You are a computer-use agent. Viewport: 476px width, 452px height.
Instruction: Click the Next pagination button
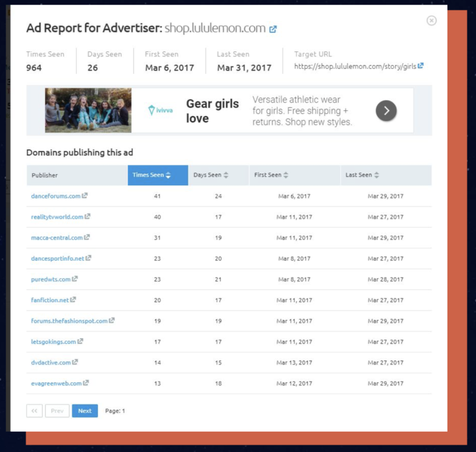[84, 411]
